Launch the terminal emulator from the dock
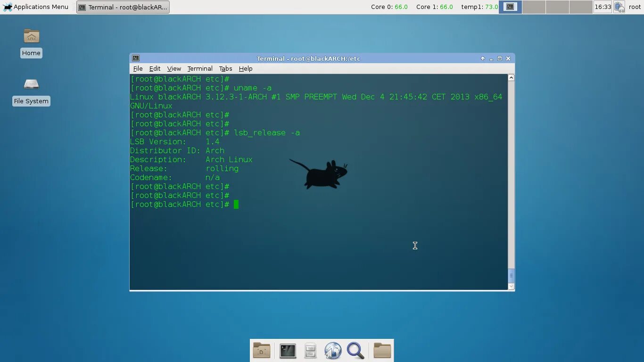644x362 pixels. click(x=288, y=351)
